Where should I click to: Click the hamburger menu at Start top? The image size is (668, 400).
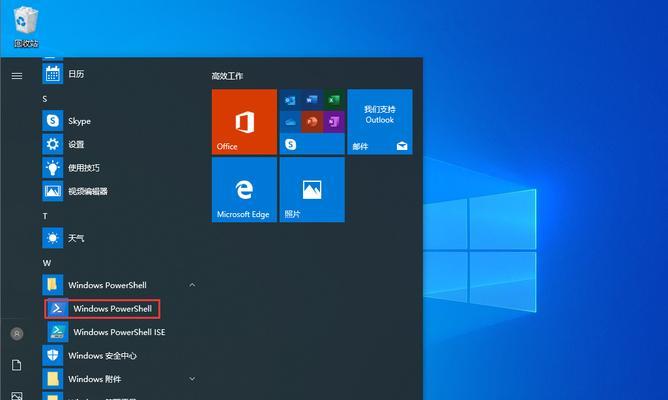pyautogui.click(x=17, y=76)
